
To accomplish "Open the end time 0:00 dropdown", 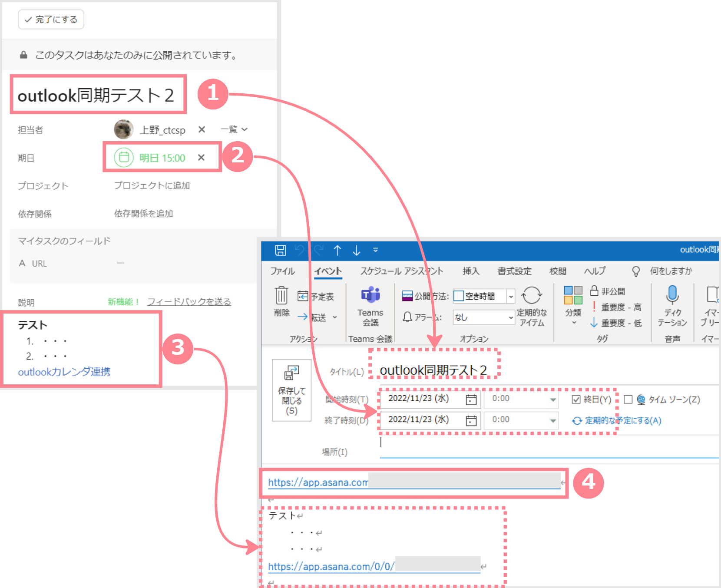I will tap(553, 420).
